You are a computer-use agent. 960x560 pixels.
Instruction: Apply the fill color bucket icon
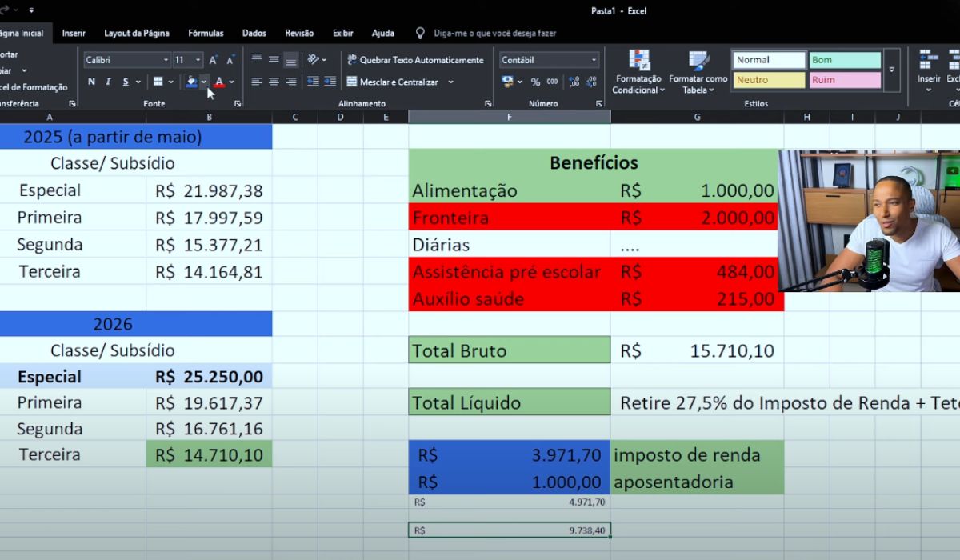pyautogui.click(x=191, y=82)
